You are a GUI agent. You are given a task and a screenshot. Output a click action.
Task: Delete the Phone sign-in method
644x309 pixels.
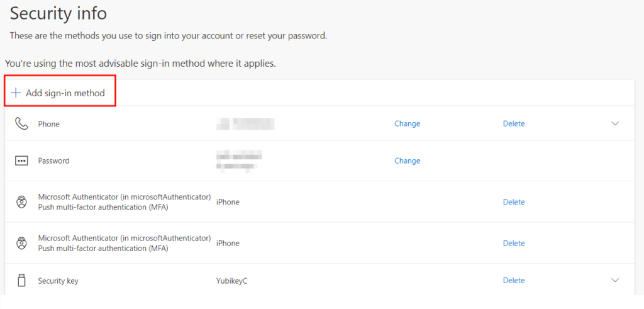pyautogui.click(x=513, y=124)
